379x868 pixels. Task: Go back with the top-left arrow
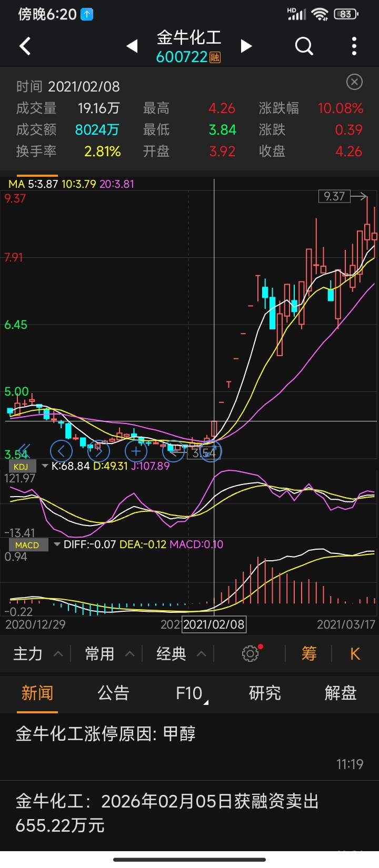(25, 46)
